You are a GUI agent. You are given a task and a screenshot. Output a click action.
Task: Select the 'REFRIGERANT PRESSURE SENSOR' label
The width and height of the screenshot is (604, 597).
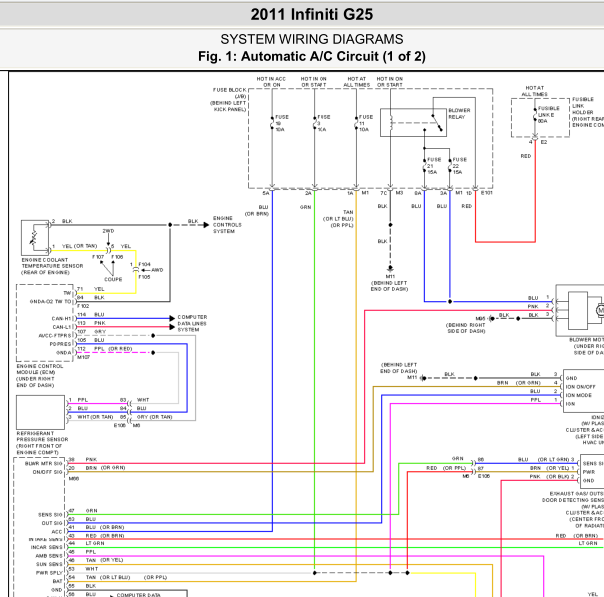(x=42, y=443)
